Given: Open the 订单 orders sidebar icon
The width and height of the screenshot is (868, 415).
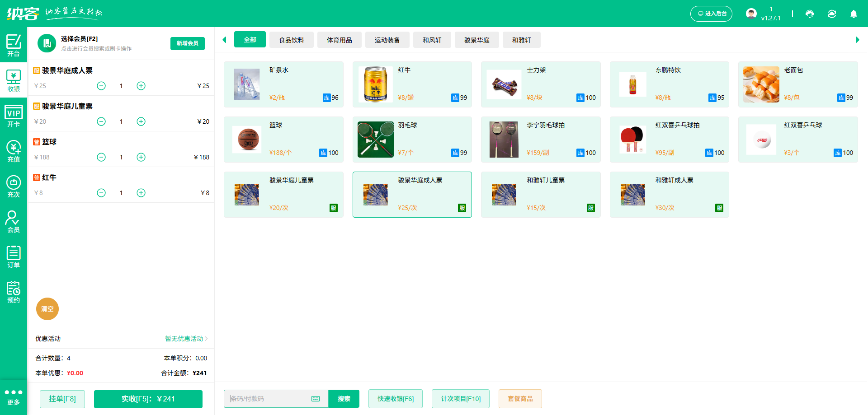Looking at the screenshot, I should [14, 256].
